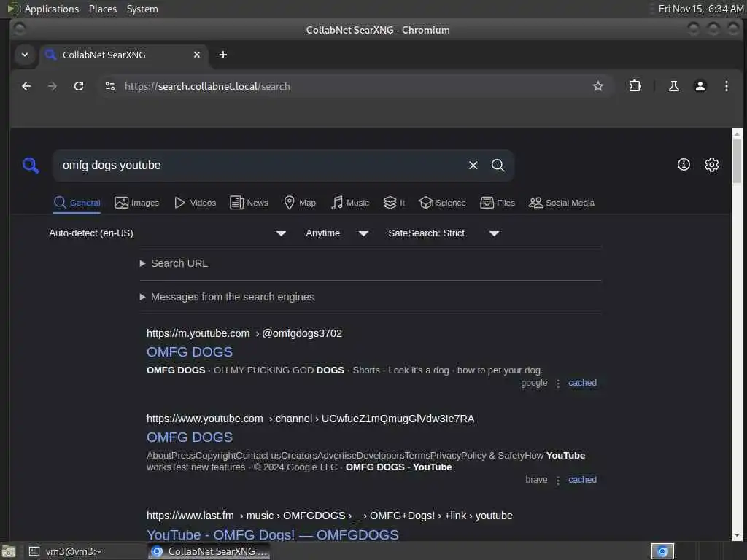Submit search with magnifier button
Screen dimensions: 747x560
(x=498, y=166)
